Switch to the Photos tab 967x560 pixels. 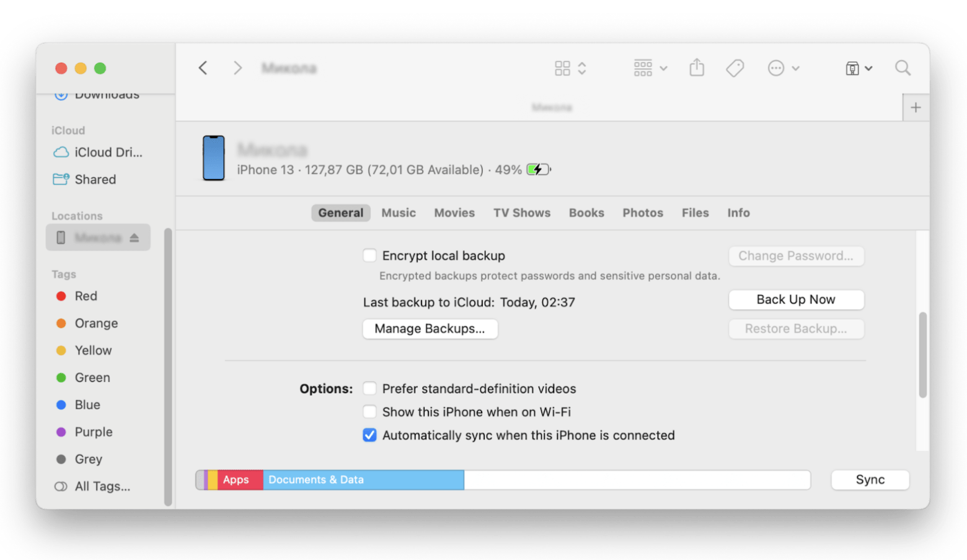(x=642, y=212)
